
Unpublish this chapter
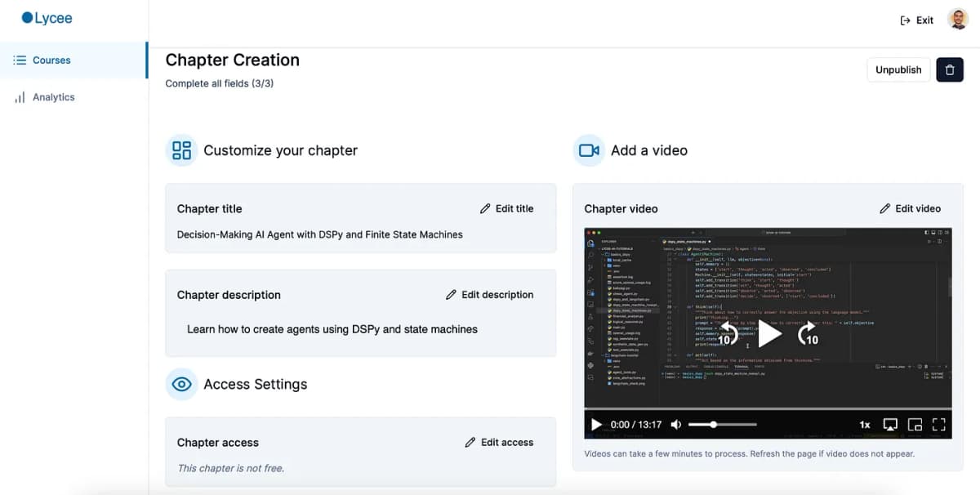898,69
